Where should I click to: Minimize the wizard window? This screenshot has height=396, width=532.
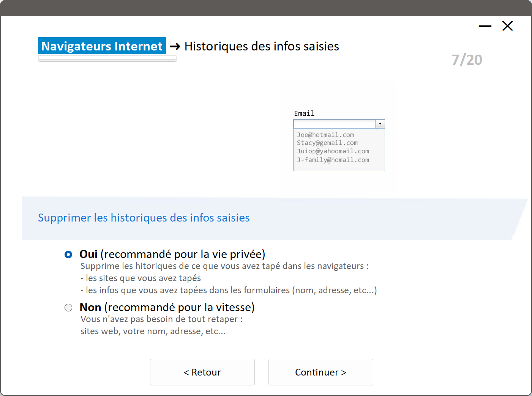[485, 26]
